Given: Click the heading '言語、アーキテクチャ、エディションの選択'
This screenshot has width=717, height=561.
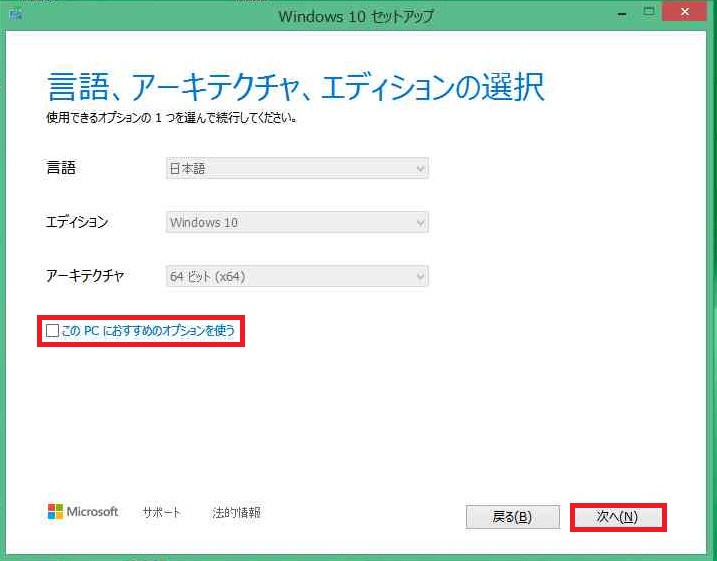Looking at the screenshot, I should click(x=296, y=87).
